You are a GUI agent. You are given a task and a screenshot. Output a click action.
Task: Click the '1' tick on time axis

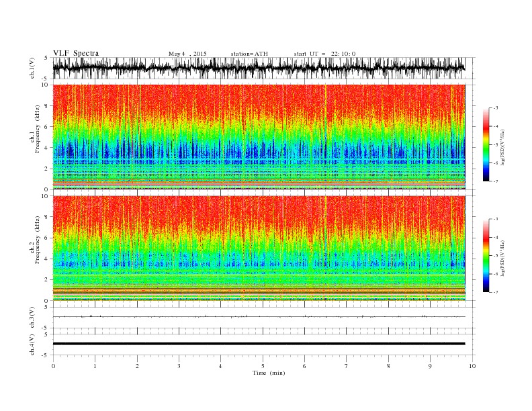pos(95,366)
